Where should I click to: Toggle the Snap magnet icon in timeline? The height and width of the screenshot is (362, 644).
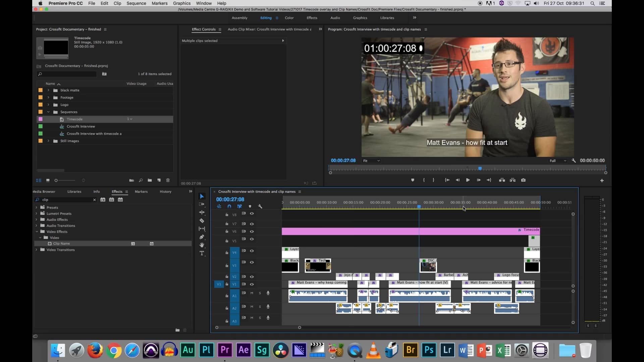(229, 206)
